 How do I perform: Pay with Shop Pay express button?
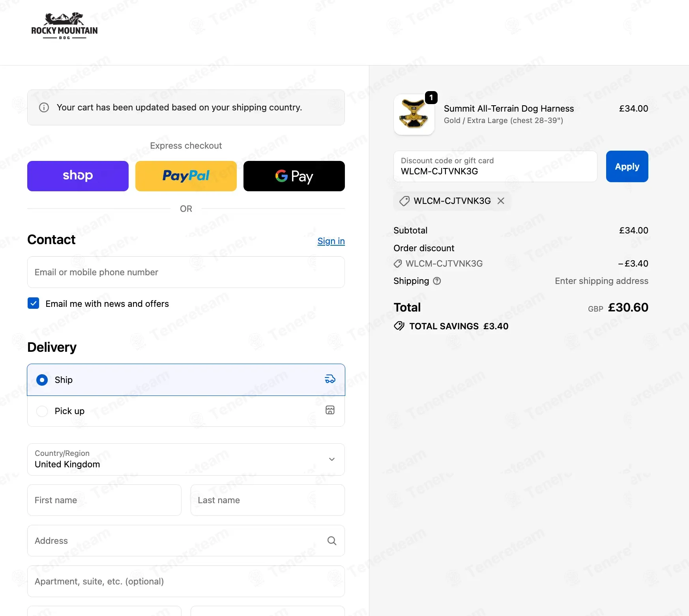click(78, 176)
